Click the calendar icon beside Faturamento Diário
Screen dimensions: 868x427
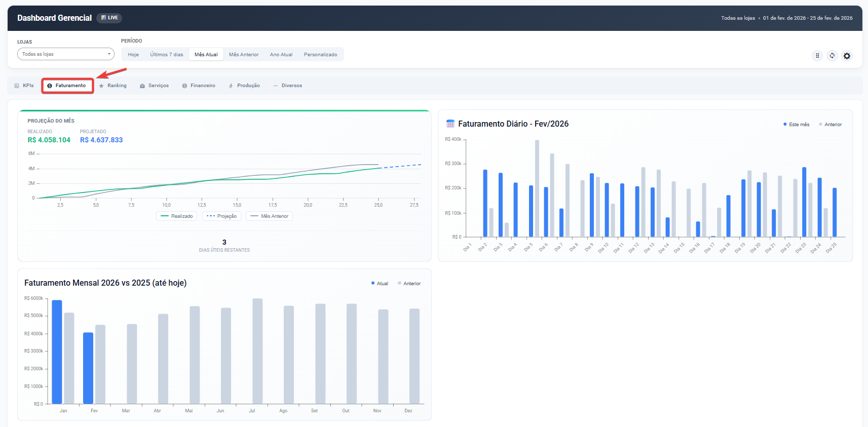click(x=450, y=124)
